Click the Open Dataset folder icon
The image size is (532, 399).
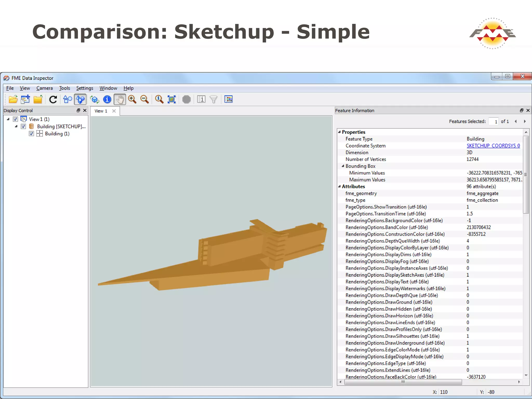(13, 99)
